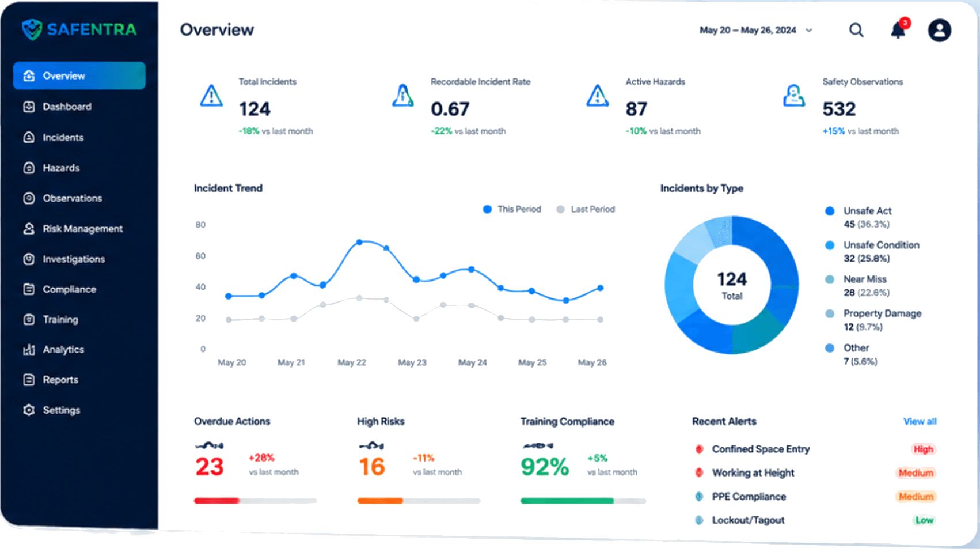The width and height of the screenshot is (980, 552).
Task: Click the Analytics bar chart icon
Action: tap(29, 349)
